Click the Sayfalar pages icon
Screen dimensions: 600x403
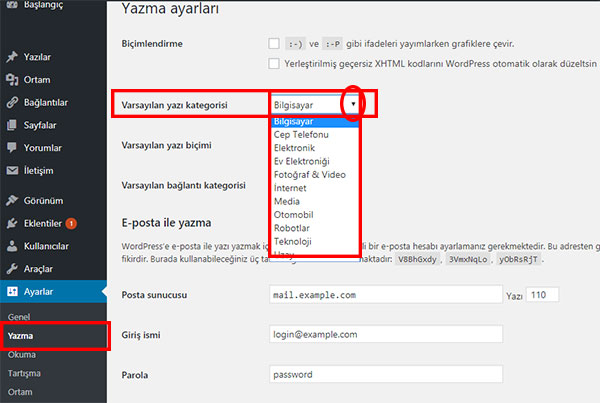click(12, 125)
